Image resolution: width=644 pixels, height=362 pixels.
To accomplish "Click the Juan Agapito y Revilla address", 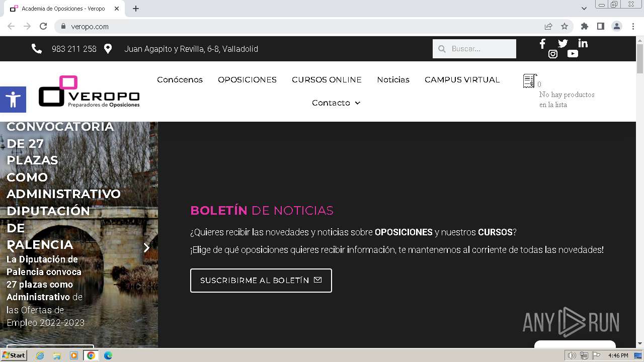I will 191,49.
